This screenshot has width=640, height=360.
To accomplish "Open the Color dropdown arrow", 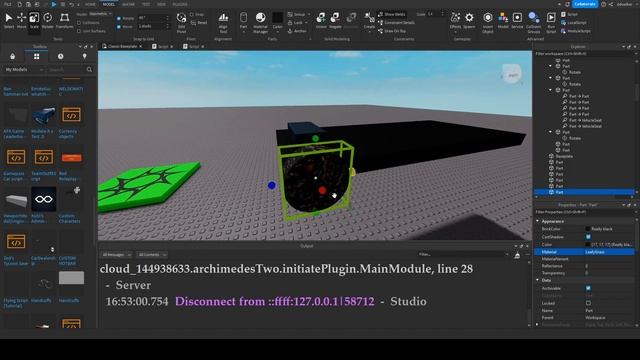I will (278, 32).
